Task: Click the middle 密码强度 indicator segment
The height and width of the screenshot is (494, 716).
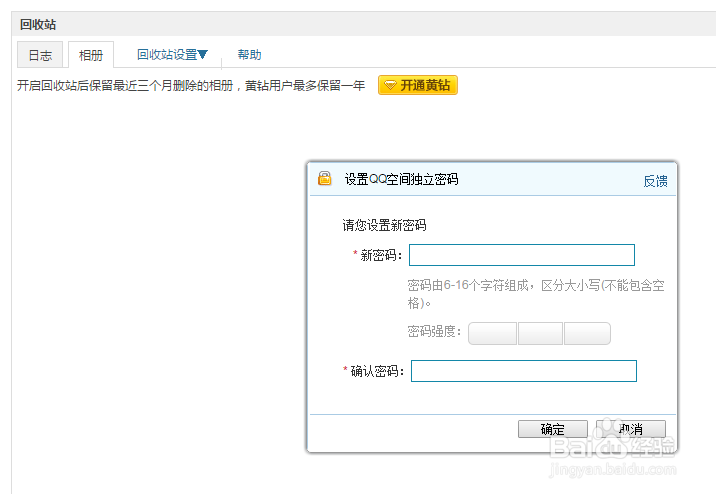Action: pyautogui.click(x=540, y=333)
